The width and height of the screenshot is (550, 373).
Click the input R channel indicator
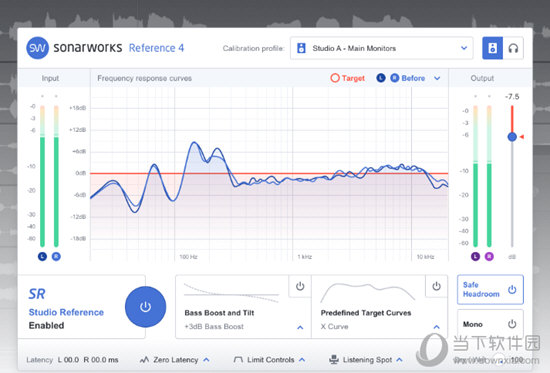pyautogui.click(x=56, y=257)
